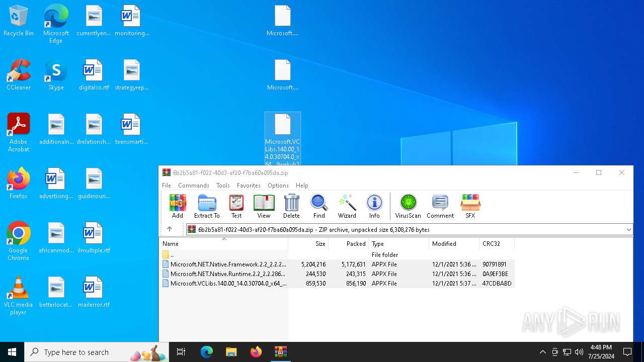Select Microsoft.VCLibs.140.00 file in archive list

(x=337, y=284)
